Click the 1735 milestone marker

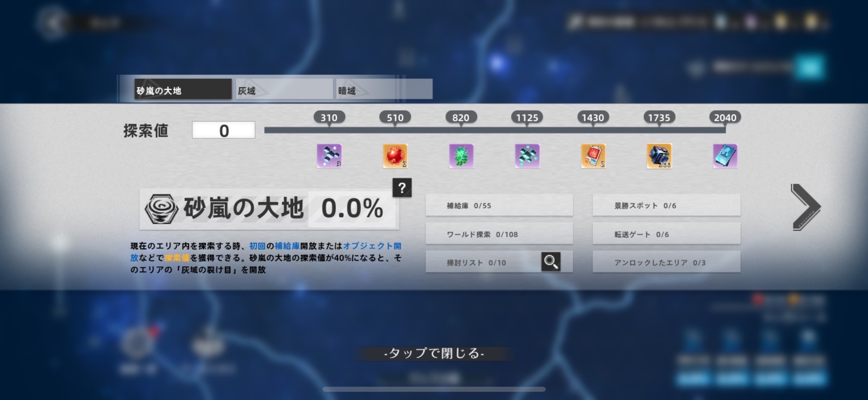coord(659,117)
